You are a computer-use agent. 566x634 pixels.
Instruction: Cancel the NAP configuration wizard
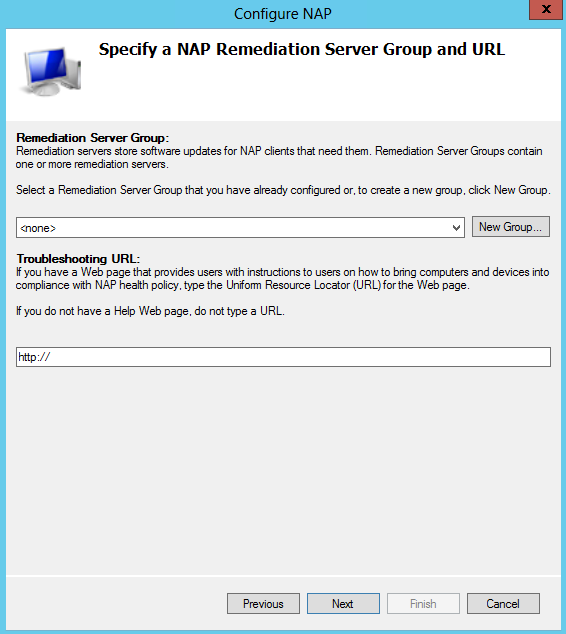(x=503, y=604)
